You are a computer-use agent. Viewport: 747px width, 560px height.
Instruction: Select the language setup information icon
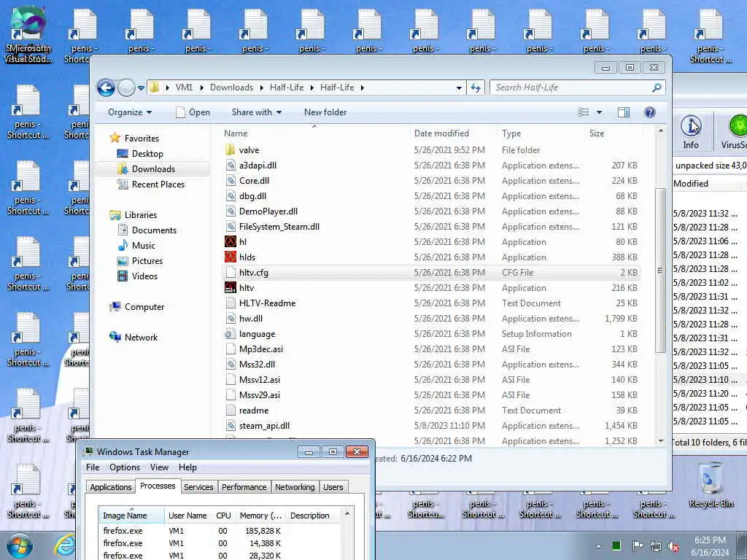pos(231,334)
